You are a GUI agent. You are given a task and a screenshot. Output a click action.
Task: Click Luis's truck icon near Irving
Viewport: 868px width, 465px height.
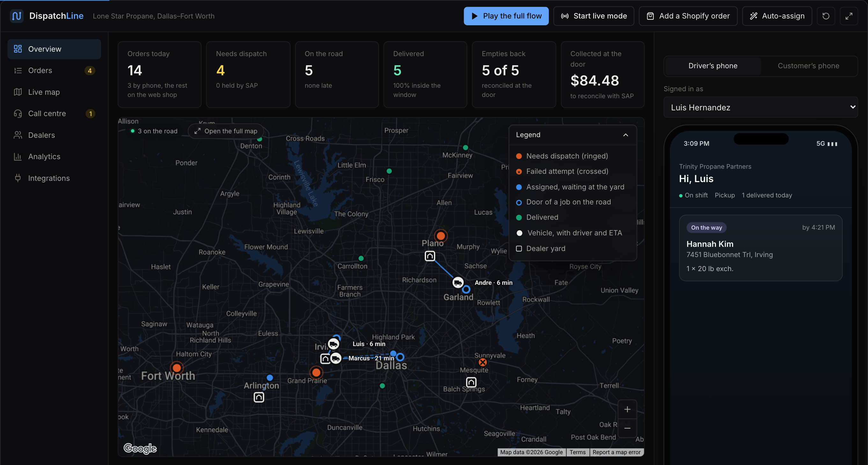click(334, 344)
